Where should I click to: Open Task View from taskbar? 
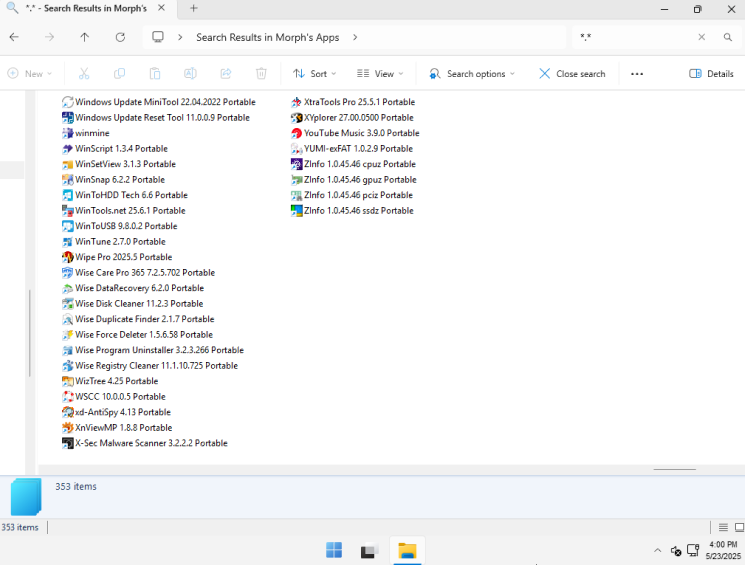point(370,551)
